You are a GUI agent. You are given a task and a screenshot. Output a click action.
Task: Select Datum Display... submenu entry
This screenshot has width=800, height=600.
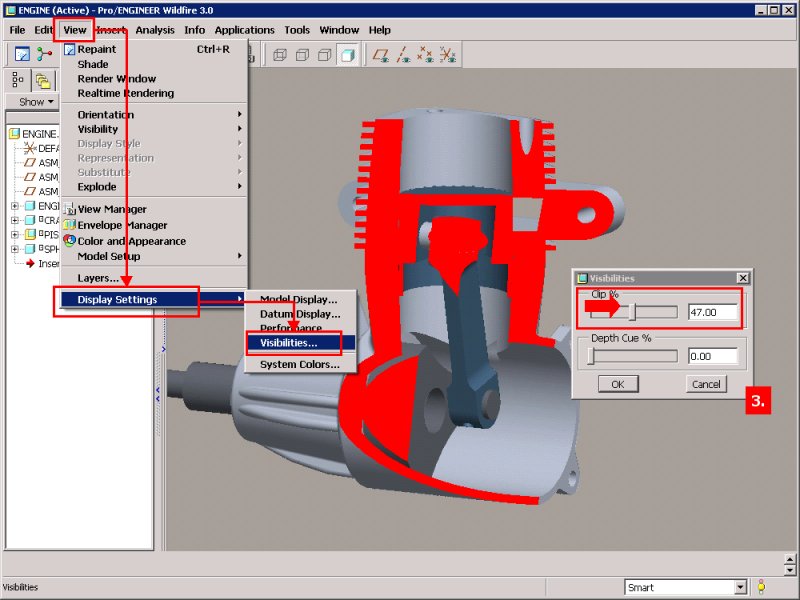[300, 314]
